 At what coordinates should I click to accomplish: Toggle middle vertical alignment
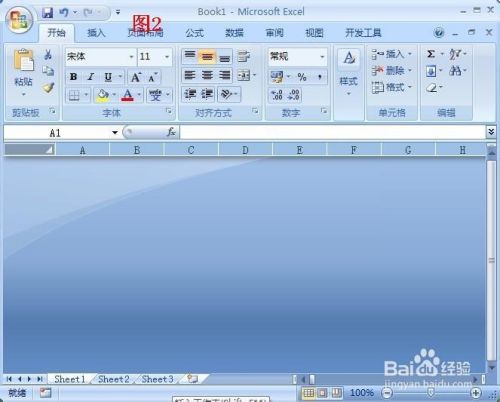pos(207,57)
